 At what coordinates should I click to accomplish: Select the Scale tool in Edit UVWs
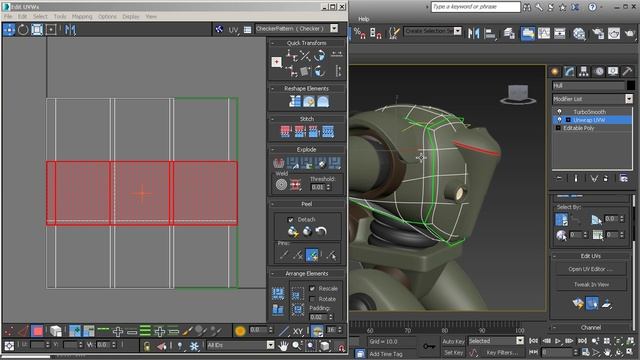pos(37,30)
